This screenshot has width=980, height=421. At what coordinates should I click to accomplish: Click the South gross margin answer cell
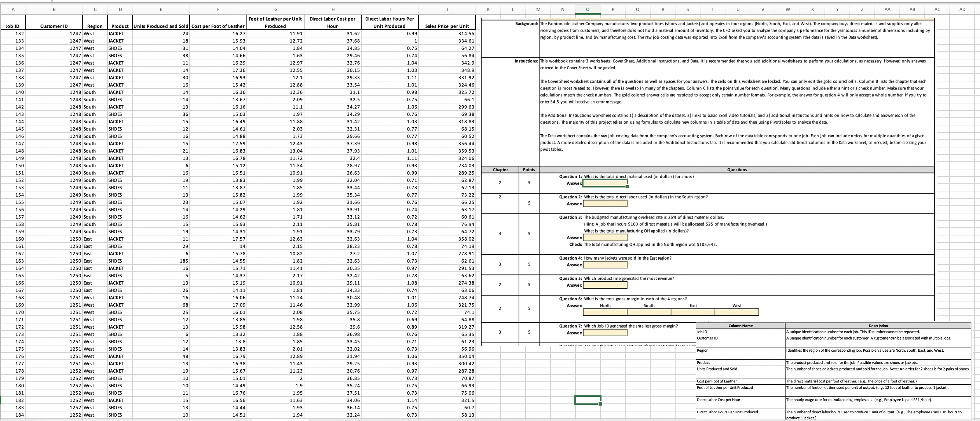pos(649,312)
